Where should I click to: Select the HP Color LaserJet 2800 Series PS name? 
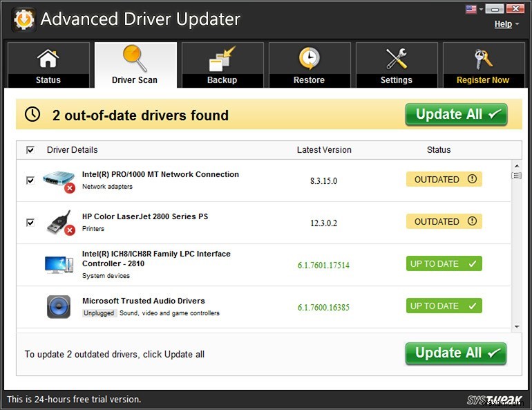coord(145,216)
